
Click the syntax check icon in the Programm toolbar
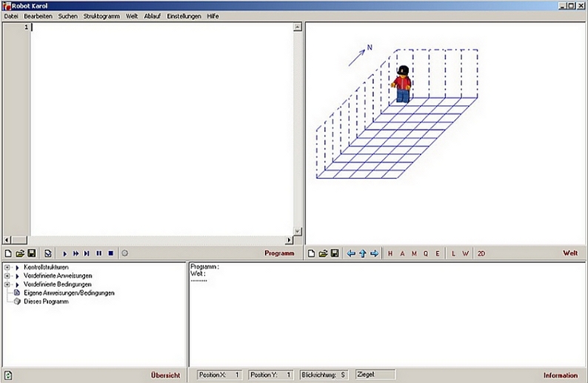pos(48,253)
